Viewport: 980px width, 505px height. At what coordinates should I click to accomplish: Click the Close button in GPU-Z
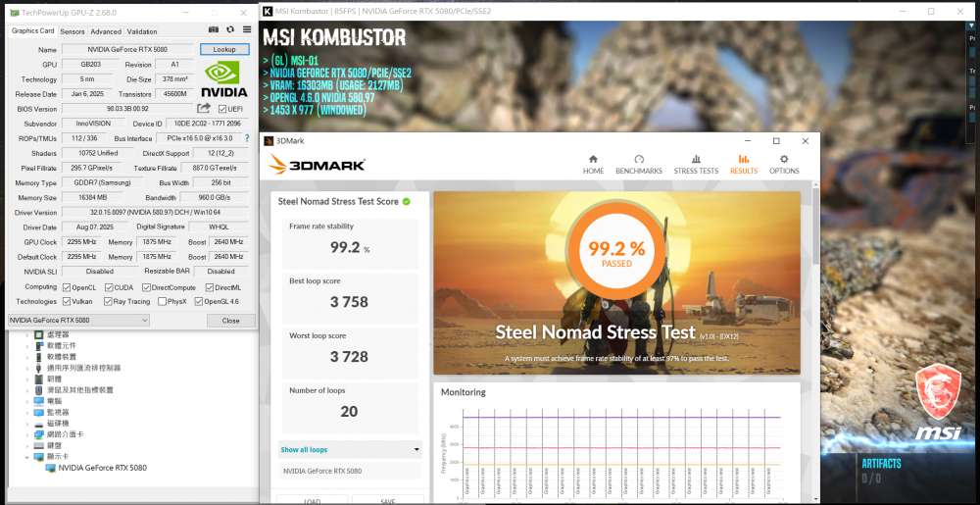[x=230, y=321]
